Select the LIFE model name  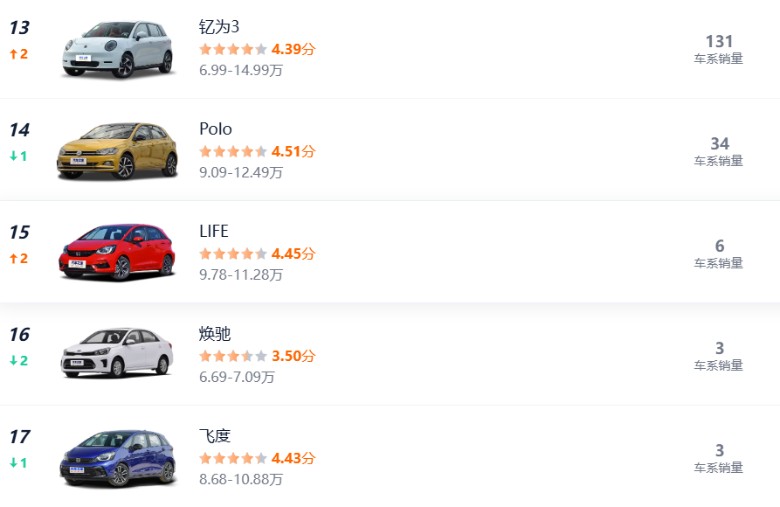[x=214, y=231]
